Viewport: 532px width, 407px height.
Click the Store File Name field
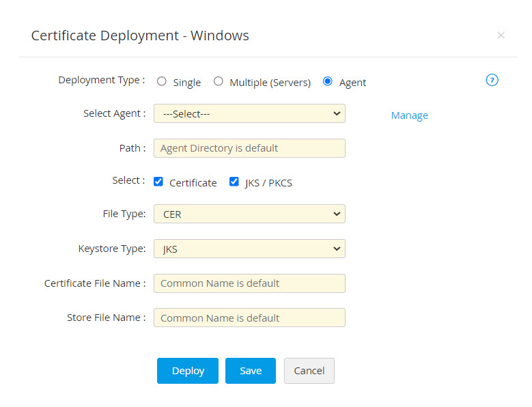249,318
